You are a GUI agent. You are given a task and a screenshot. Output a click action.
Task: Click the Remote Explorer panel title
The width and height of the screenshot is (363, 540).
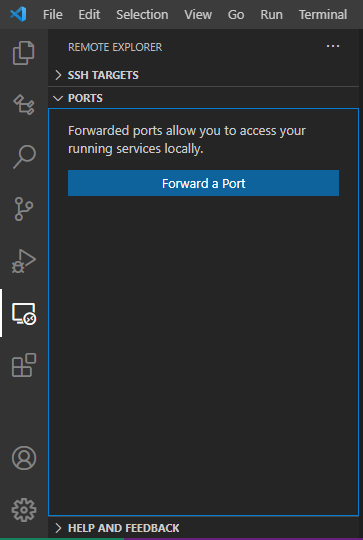pos(115,47)
